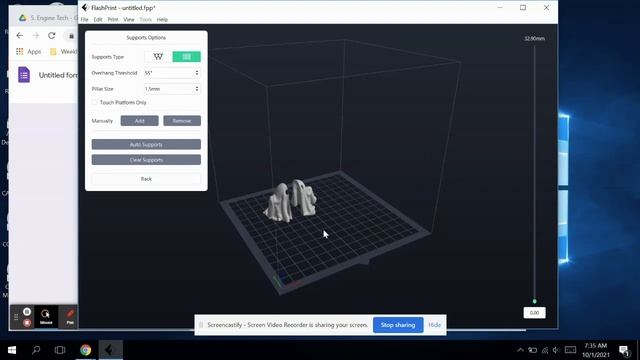Screen dimensions: 640x360
Task: Click the battery icon in system tray
Action: 533,350
